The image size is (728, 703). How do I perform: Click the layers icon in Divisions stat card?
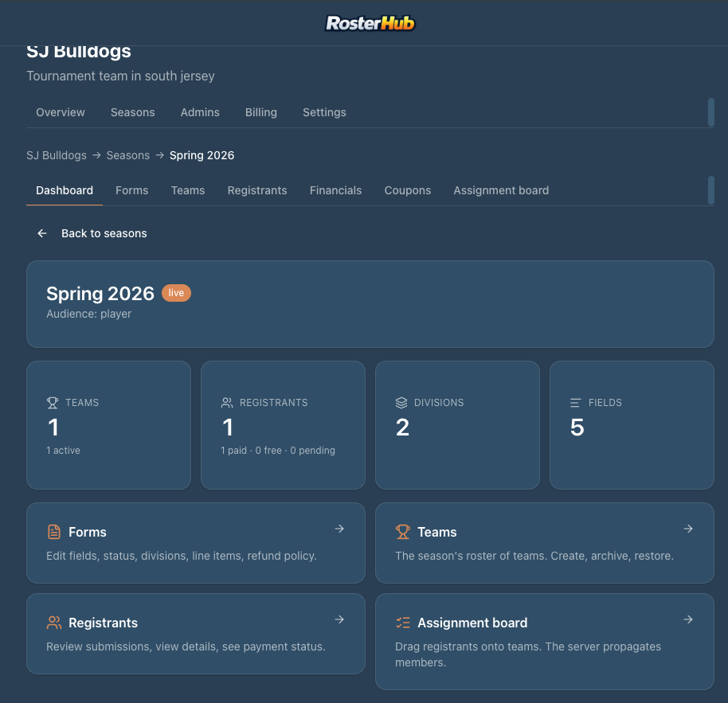coord(401,403)
